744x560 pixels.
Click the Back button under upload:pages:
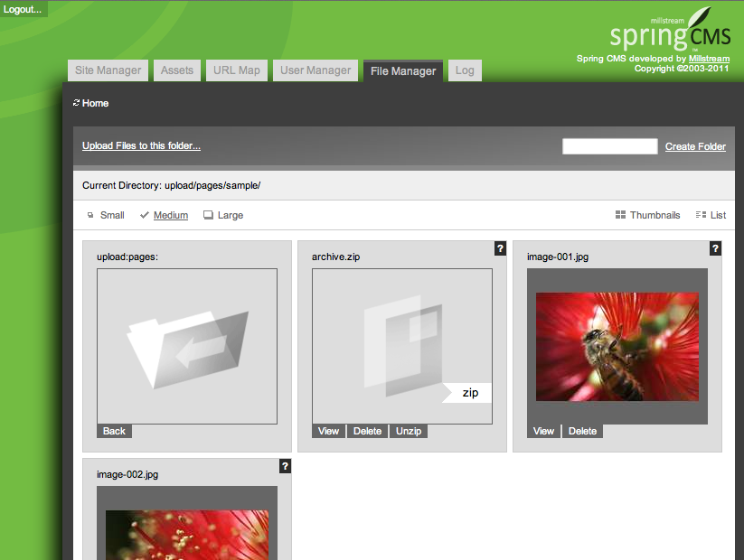tap(114, 431)
